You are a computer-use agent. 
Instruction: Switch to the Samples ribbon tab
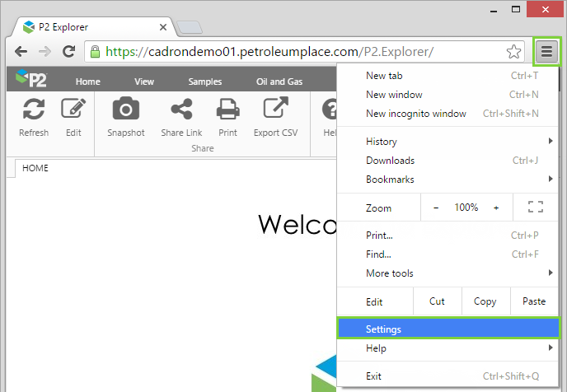(204, 82)
